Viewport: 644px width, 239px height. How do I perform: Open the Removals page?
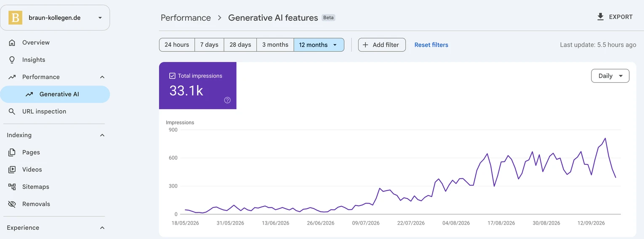[x=55, y=204]
